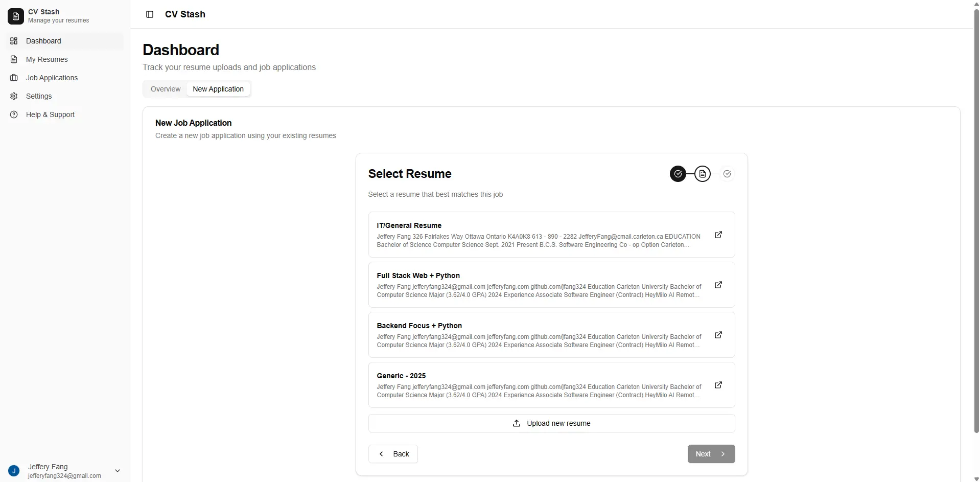Click the Next button
This screenshot has height=482, width=980.
[x=711, y=454]
